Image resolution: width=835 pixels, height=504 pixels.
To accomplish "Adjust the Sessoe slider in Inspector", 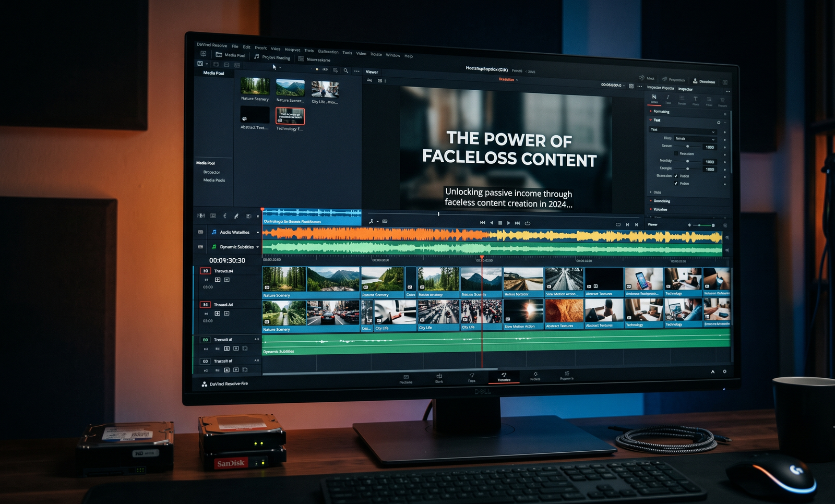I will (x=687, y=147).
